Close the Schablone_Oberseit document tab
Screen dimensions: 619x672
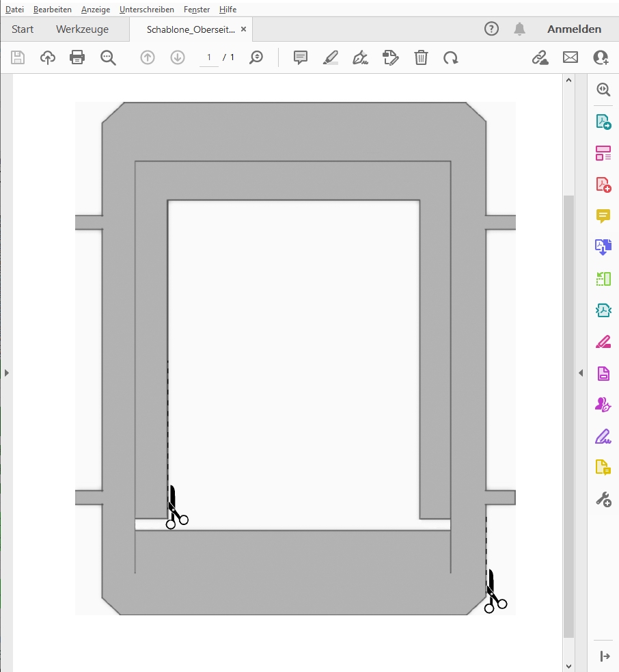[244, 29]
